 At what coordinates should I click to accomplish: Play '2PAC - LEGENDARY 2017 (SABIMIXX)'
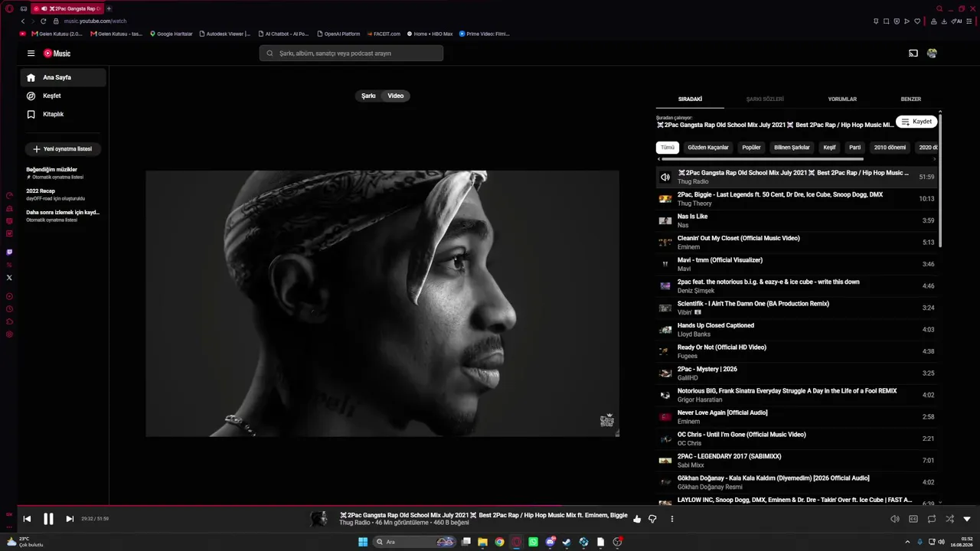796,461
